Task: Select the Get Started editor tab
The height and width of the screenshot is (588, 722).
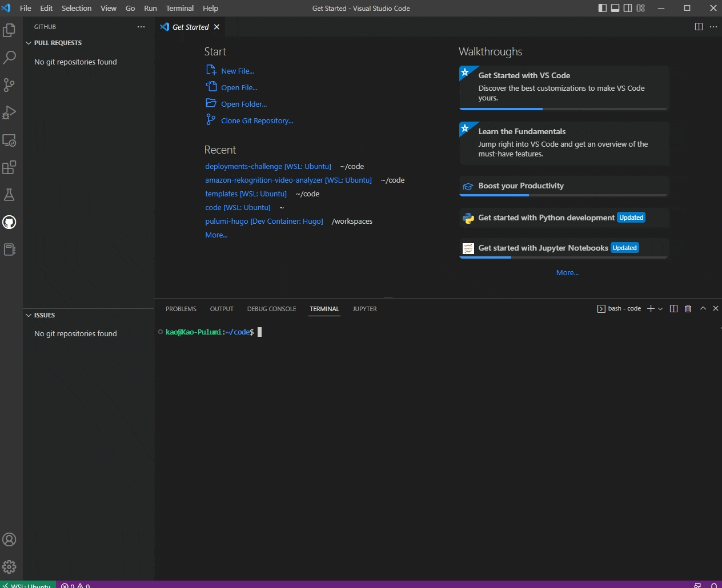Action: [x=190, y=27]
